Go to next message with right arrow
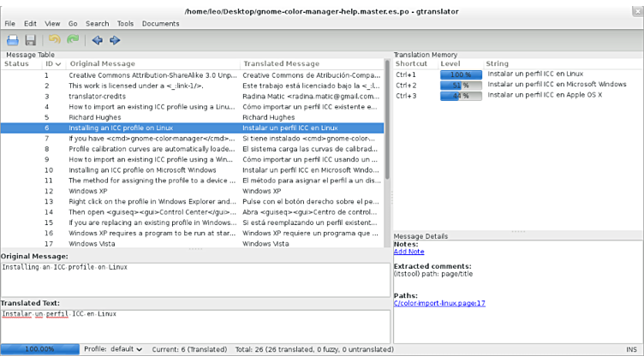The image size is (644, 362). (x=115, y=40)
